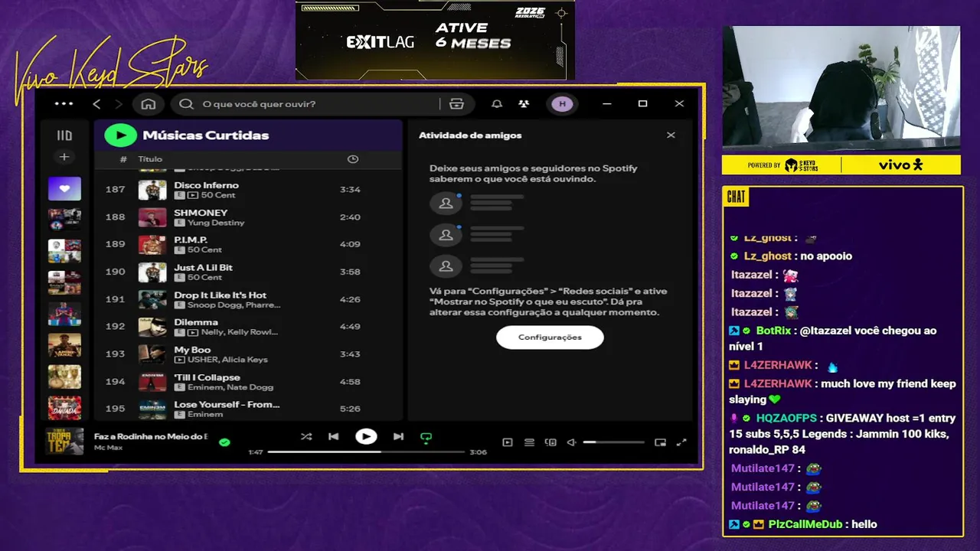Open the playback queue icon

[x=529, y=442]
